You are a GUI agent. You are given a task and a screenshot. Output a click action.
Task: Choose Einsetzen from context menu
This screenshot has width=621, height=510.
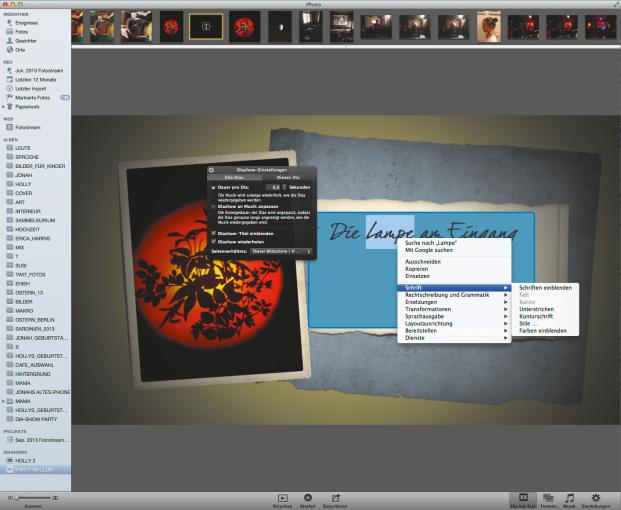[454, 276]
